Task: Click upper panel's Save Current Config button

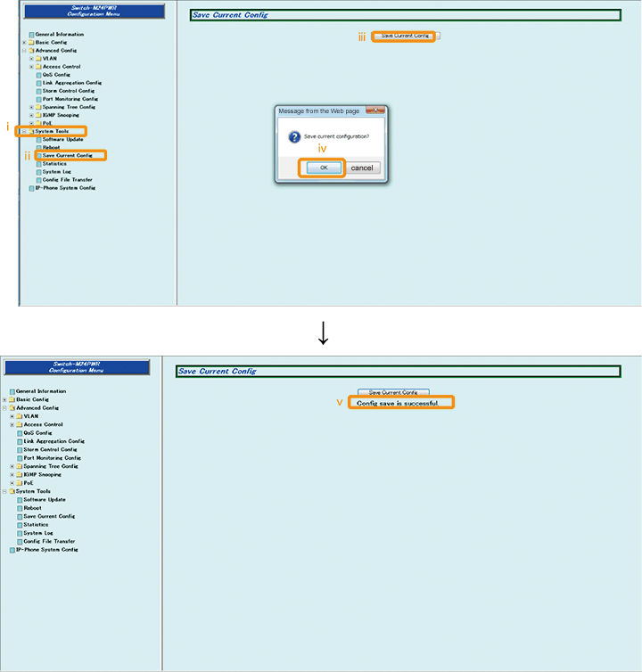Action: (x=404, y=36)
